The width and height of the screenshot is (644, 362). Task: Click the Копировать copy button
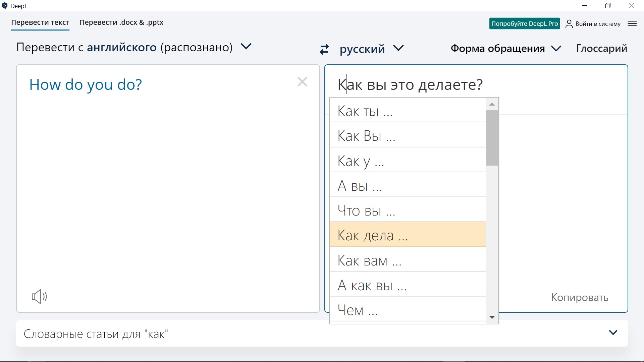(579, 298)
